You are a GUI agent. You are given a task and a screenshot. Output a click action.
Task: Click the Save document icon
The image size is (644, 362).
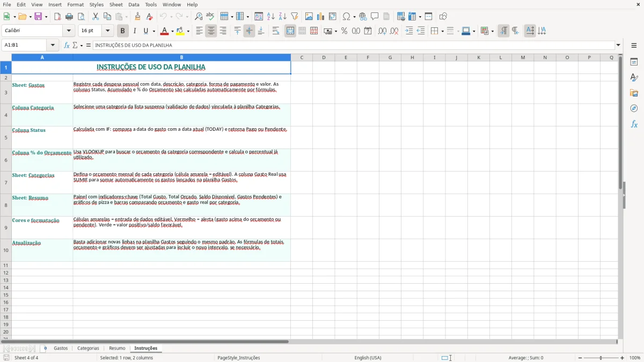tap(38, 17)
